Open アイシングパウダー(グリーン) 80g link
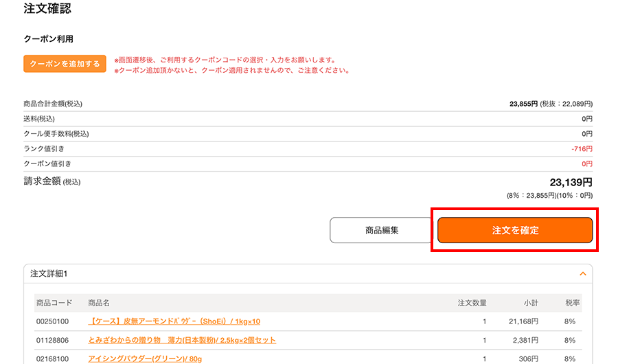 coord(145,359)
